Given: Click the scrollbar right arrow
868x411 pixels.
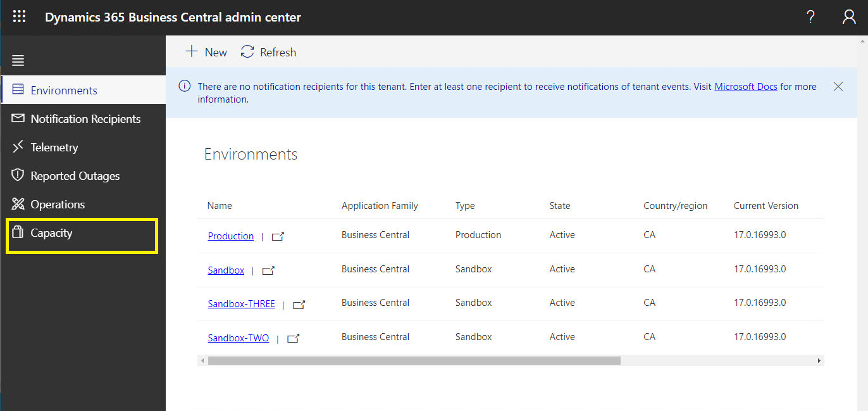Looking at the screenshot, I should 819,360.
